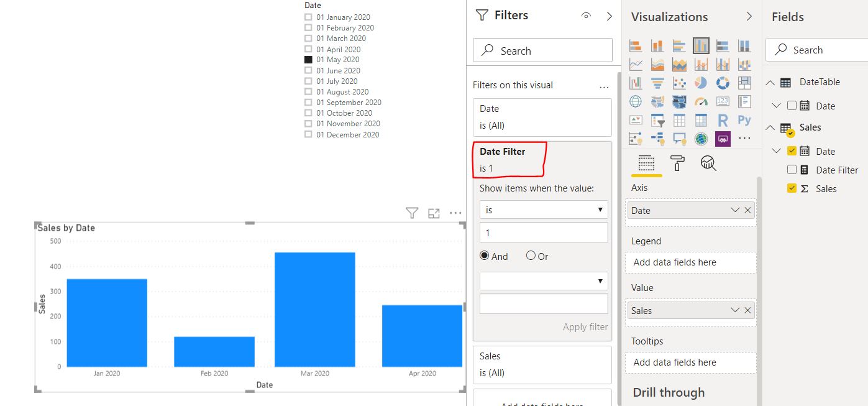Select the Stacked bar chart visual
The image size is (868, 406).
coord(636,45)
